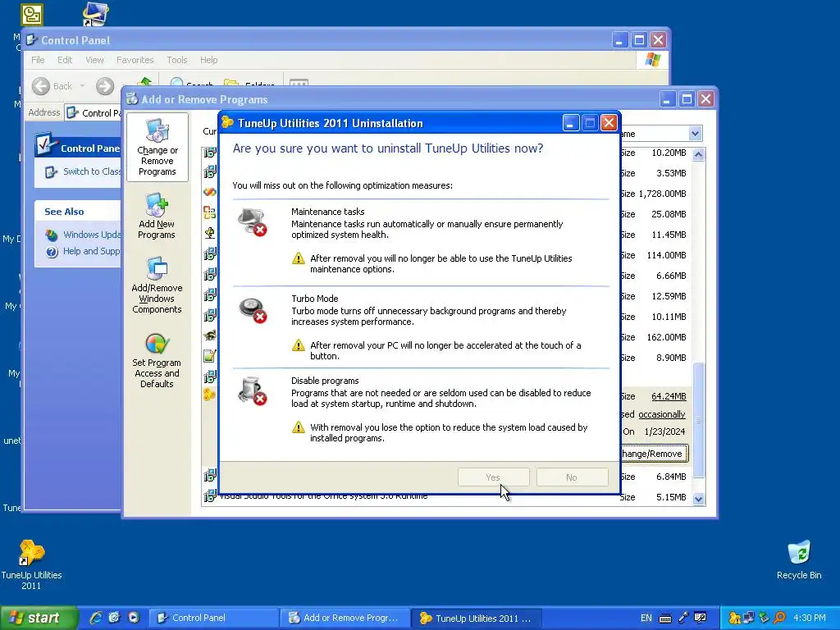Maximize the Add or Remove Programs window

pos(687,99)
